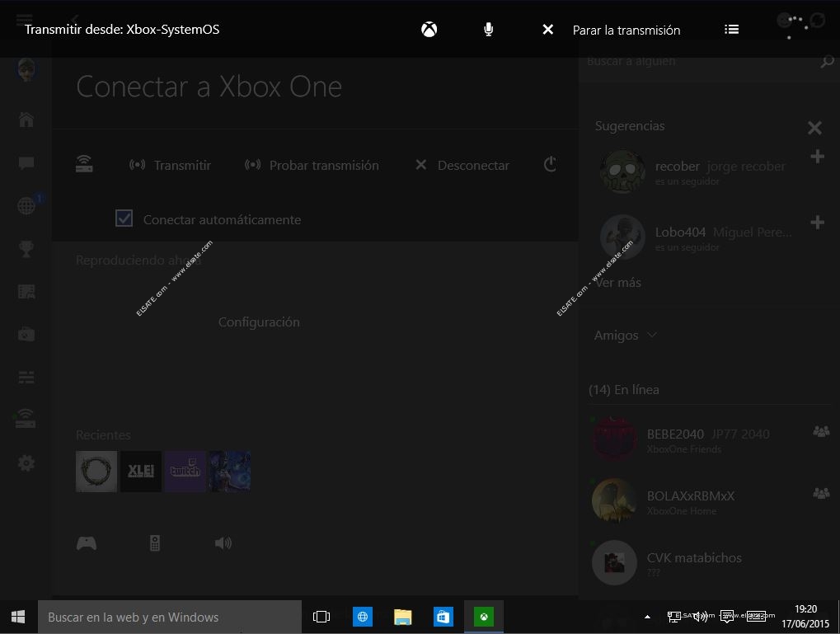Click the party icon next to BEBE2040
The image size is (840, 634).
[821, 431]
